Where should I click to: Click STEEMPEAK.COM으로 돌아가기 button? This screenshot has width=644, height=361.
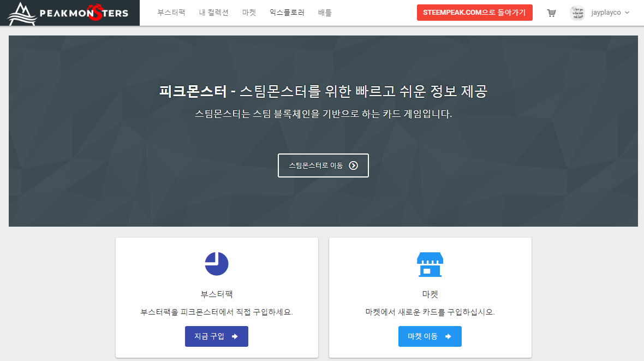click(474, 13)
